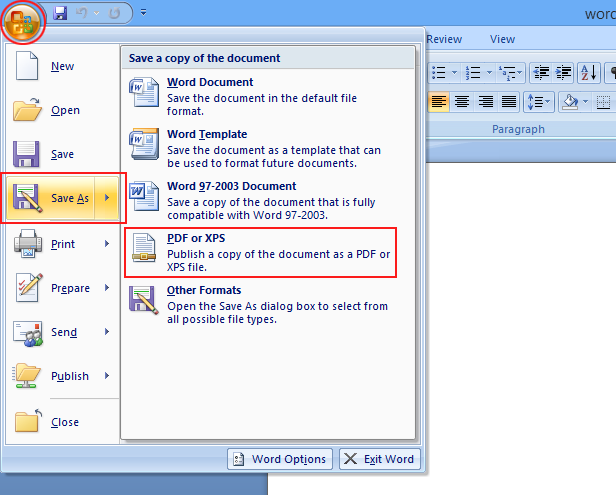Select the Save As menu item

(x=51, y=198)
